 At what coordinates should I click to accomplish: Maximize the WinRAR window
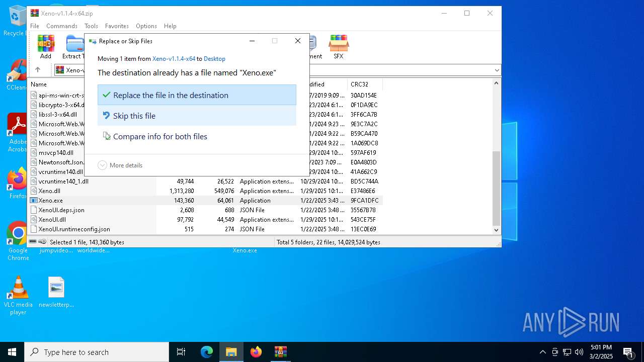(467, 14)
